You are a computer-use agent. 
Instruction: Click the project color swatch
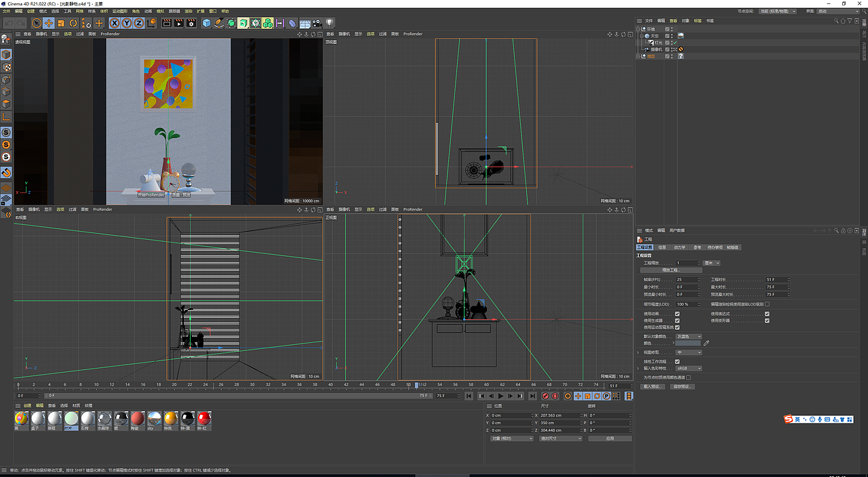(689, 344)
